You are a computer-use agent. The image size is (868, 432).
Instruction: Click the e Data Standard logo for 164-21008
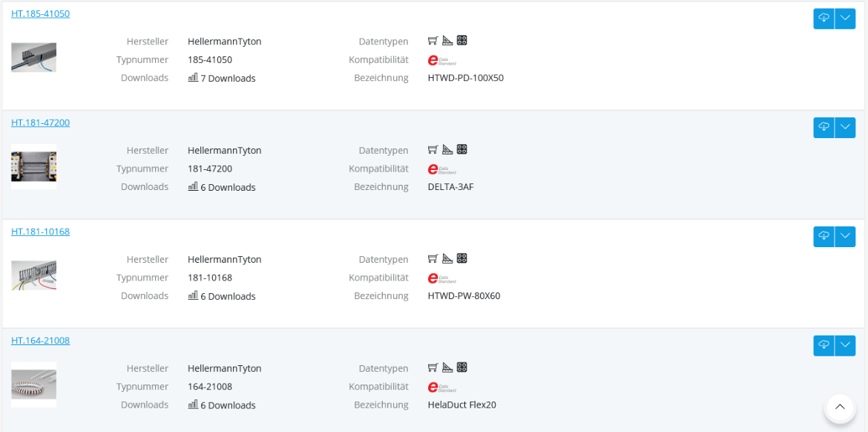coord(441,387)
